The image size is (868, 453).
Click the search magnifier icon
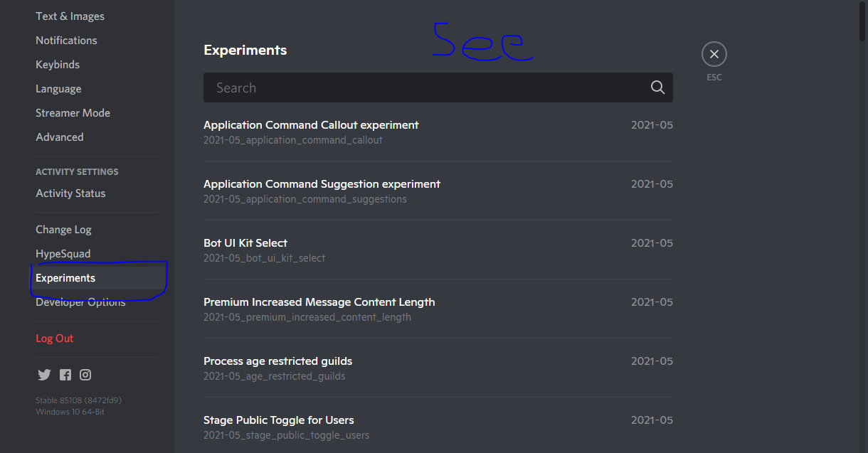[657, 87]
